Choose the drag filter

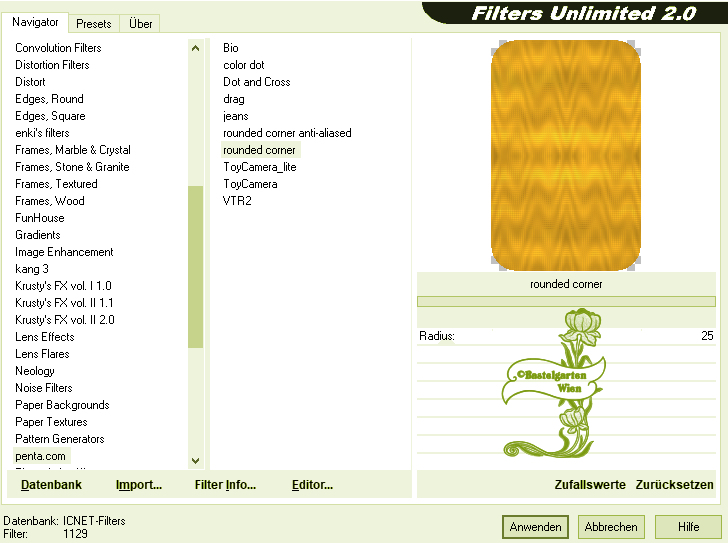pyautogui.click(x=234, y=99)
